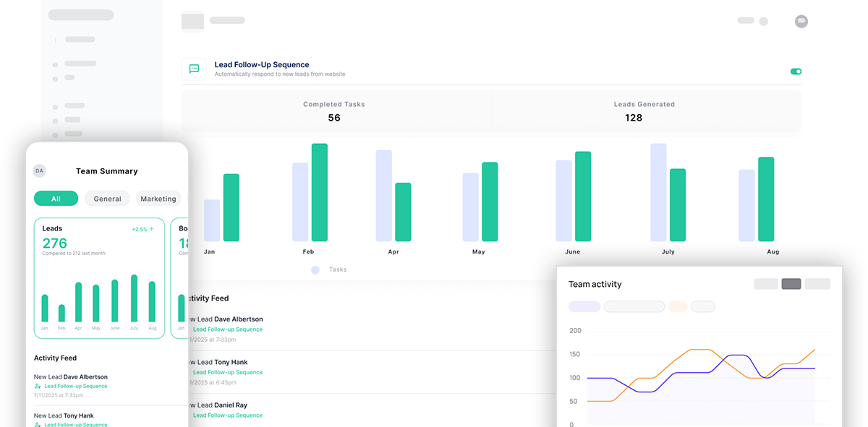Toggle the purple series legend in Team activity
Viewport: 868px width, 427px height.
tap(584, 306)
